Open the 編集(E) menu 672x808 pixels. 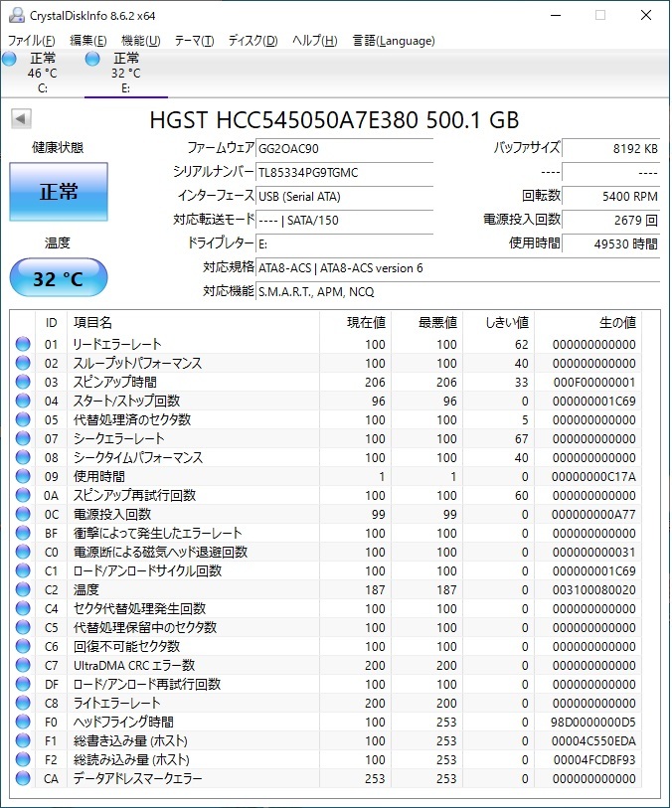88,41
